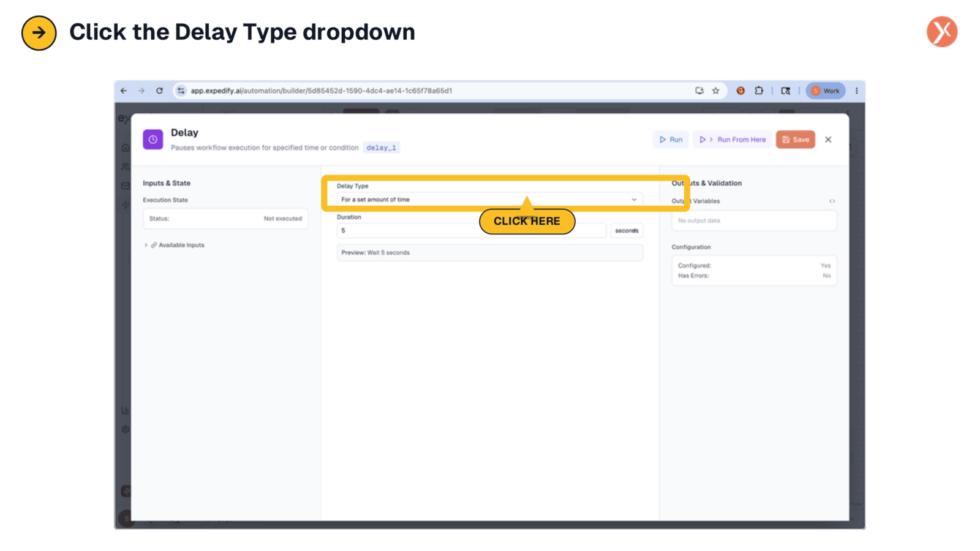Open the browser extensions puzzle icon
The width and height of the screenshot is (980, 551).
tap(759, 91)
